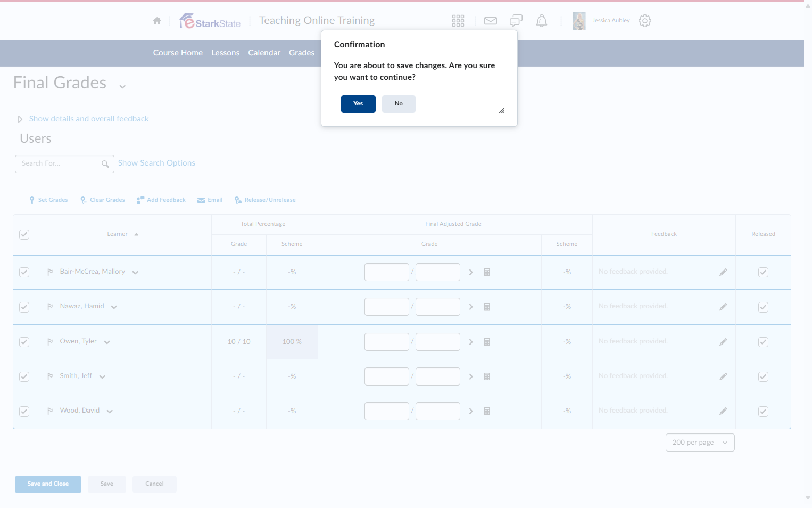Uncheck the Bair-McCrea, Mallory row checkbox
The image size is (812, 508).
[24, 272]
